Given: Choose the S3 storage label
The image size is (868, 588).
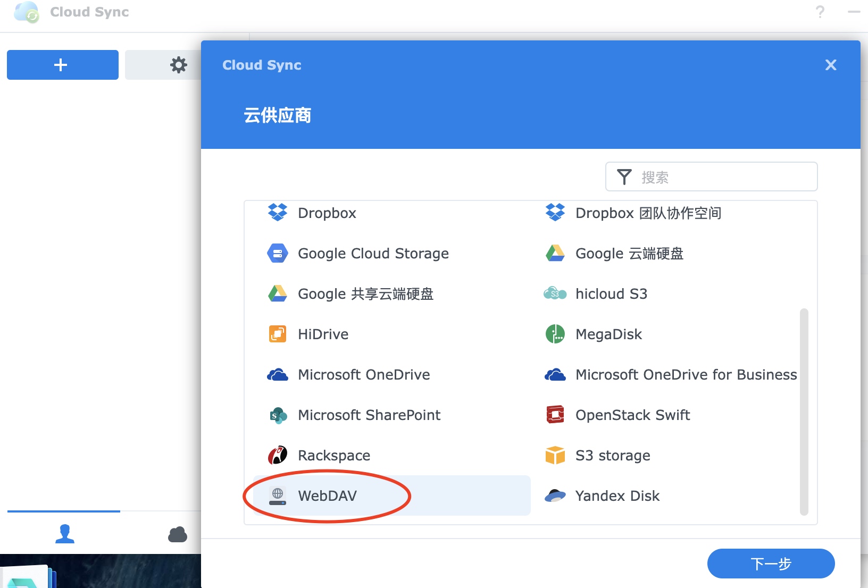Looking at the screenshot, I should (x=613, y=456).
